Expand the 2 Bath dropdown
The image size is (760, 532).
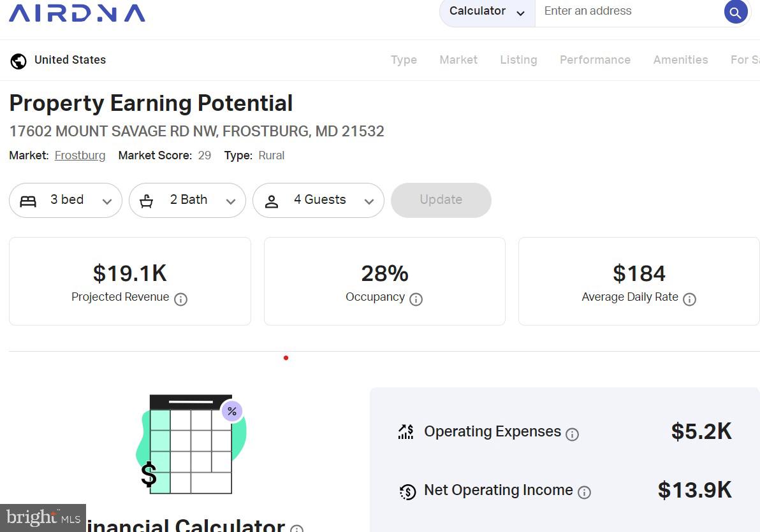(187, 200)
